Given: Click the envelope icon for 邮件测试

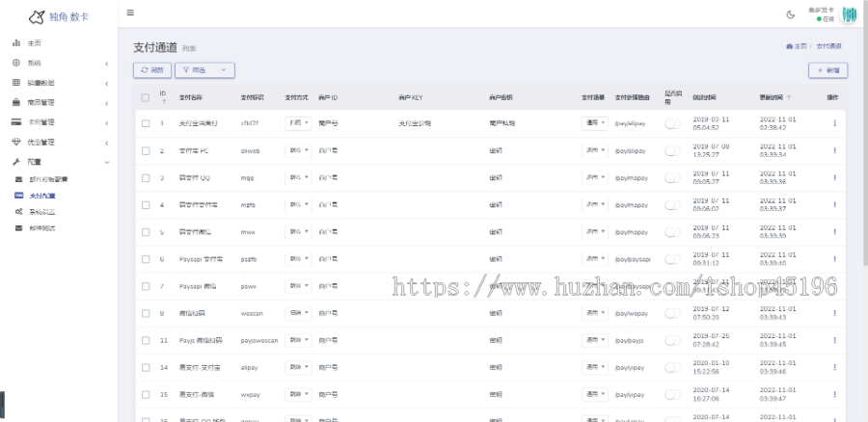Looking at the screenshot, I should click(19, 228).
